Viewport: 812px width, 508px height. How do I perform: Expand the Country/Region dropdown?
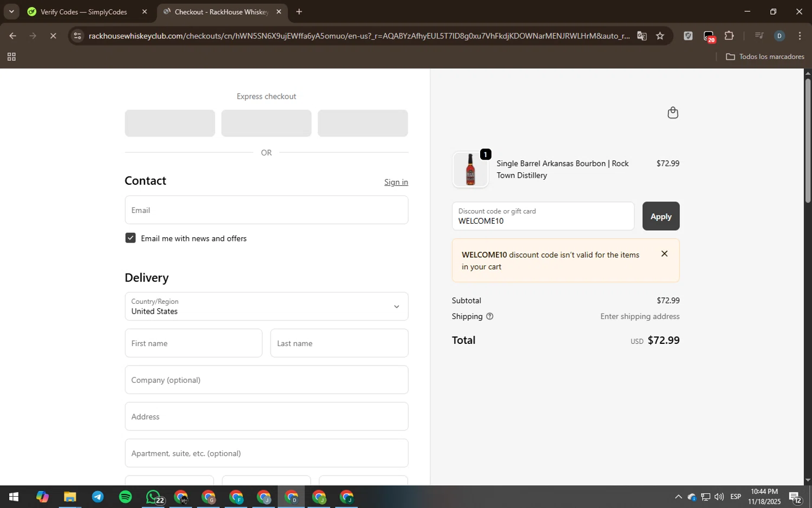pyautogui.click(x=266, y=307)
